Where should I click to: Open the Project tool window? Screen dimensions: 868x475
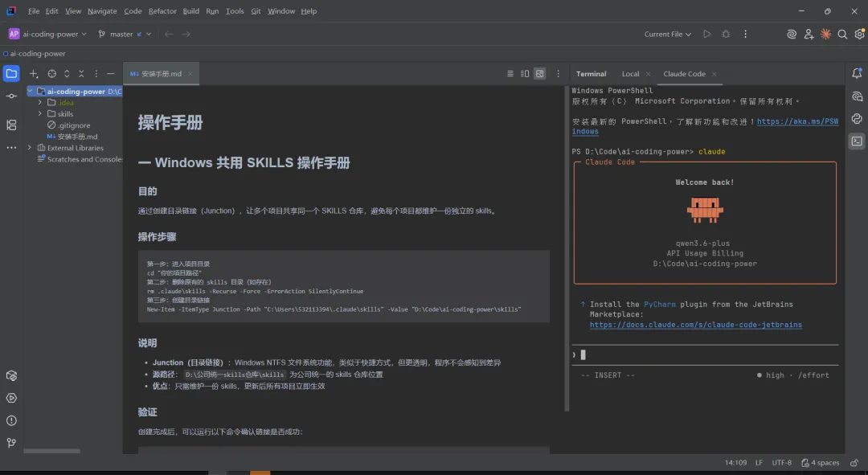11,74
